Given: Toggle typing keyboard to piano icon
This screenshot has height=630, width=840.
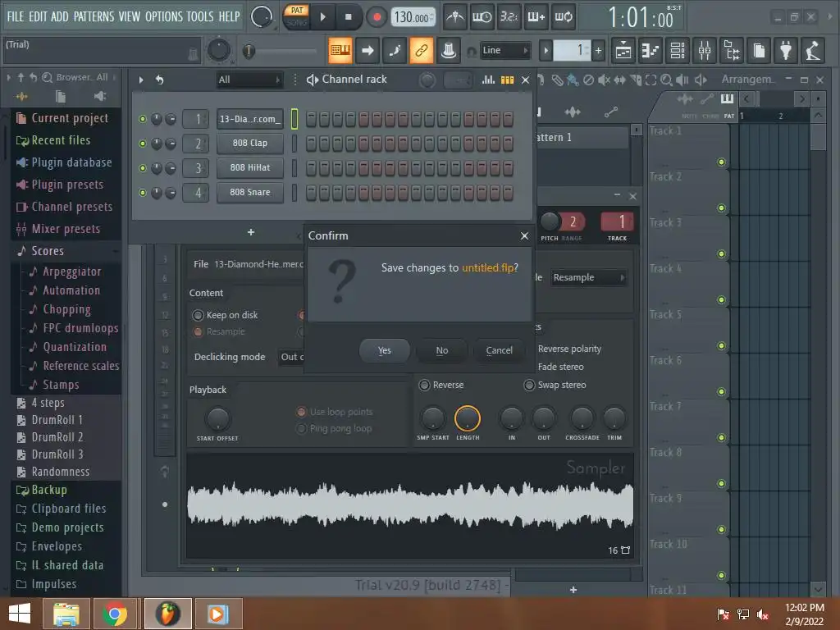Looking at the screenshot, I should pos(340,50).
